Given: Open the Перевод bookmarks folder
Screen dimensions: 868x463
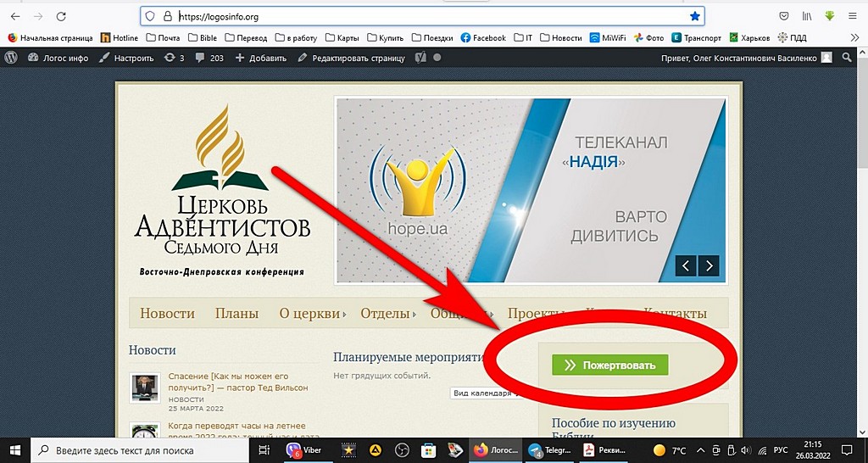Looking at the screenshot, I should tap(246, 37).
